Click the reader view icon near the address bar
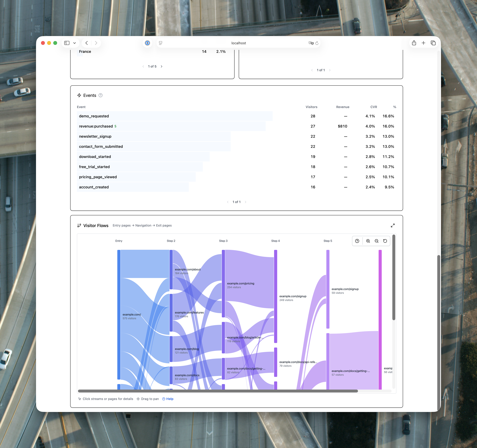The height and width of the screenshot is (448, 477). (160, 43)
